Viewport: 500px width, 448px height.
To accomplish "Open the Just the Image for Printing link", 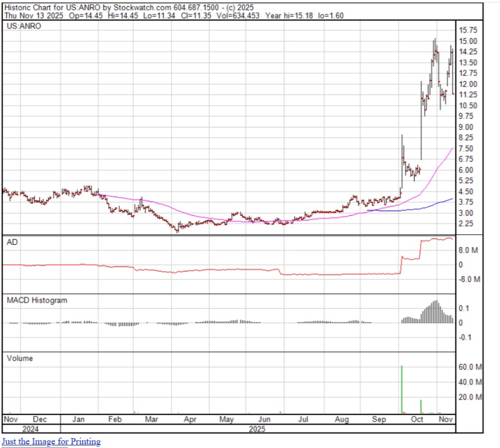I will click(51, 442).
